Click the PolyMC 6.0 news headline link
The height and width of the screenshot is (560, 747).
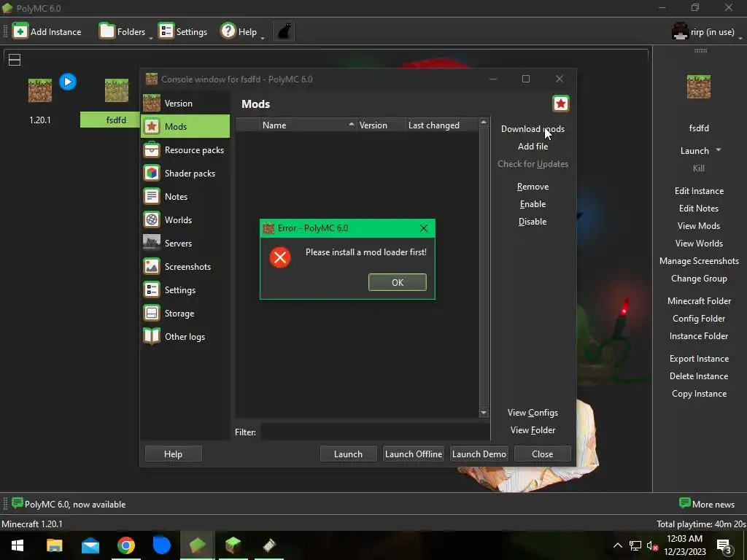tap(69, 505)
